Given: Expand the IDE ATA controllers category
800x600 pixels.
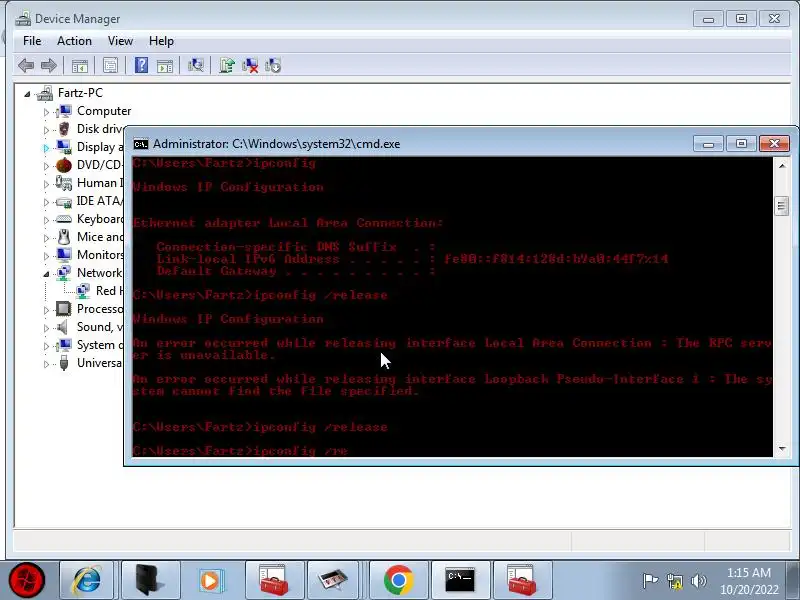Looking at the screenshot, I should coord(46,202).
